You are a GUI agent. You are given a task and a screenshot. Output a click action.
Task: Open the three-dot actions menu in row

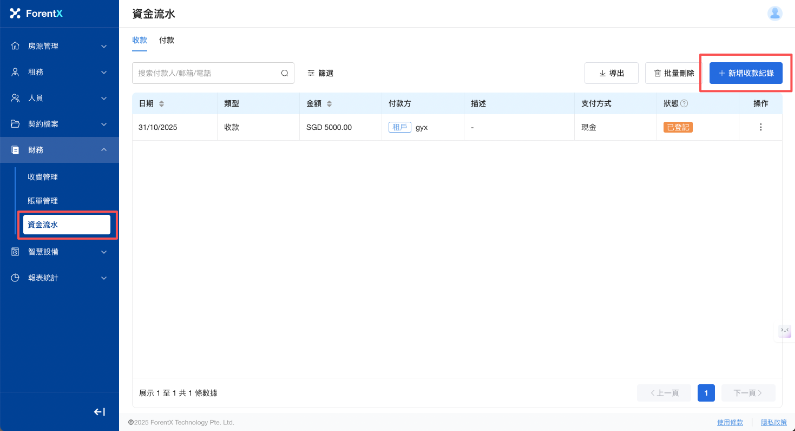click(x=760, y=127)
